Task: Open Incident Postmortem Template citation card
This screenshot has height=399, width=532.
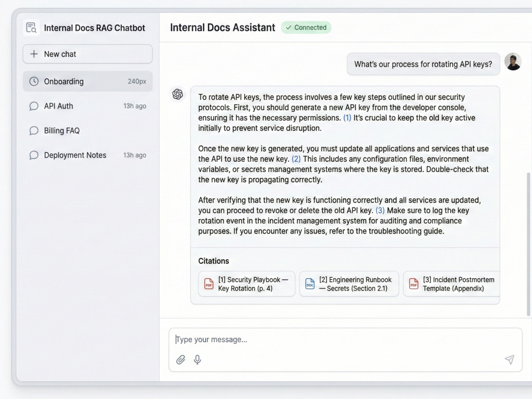Action: pyautogui.click(x=452, y=284)
